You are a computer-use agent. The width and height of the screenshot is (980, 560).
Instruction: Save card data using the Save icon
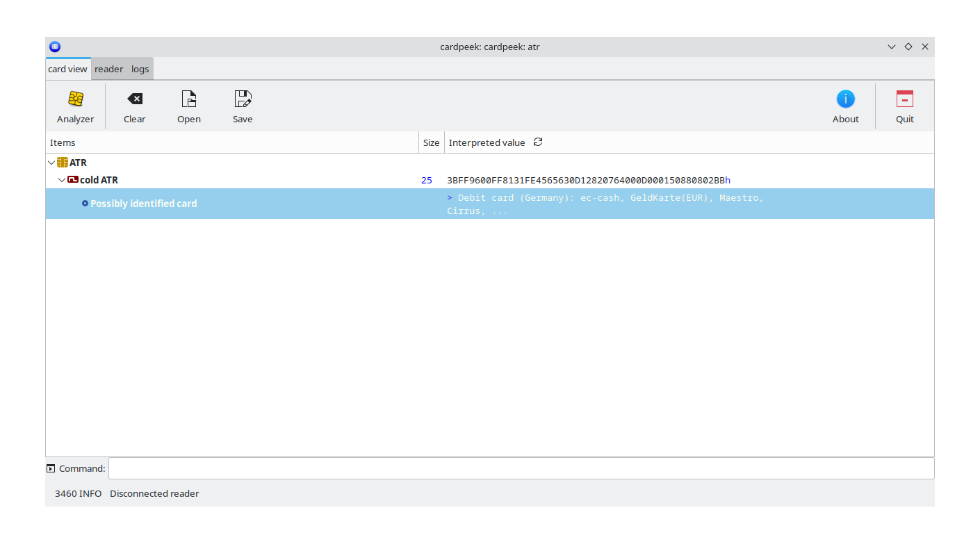[243, 99]
